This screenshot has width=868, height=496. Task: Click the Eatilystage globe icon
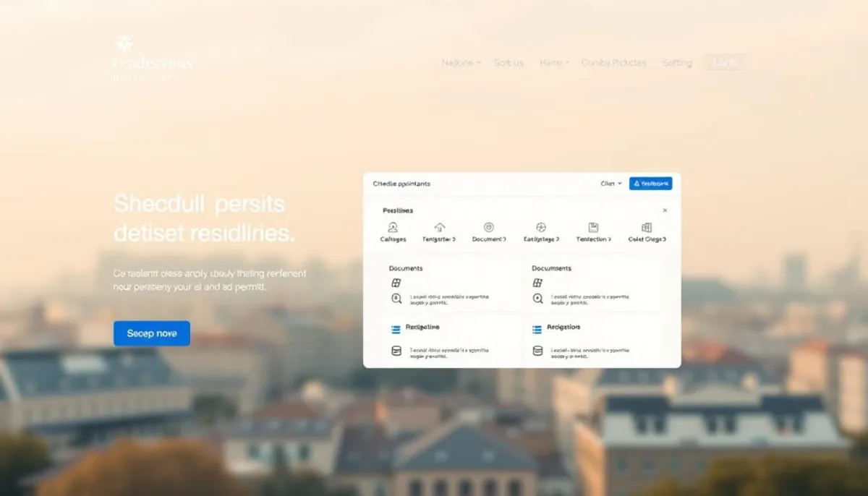[x=541, y=227]
